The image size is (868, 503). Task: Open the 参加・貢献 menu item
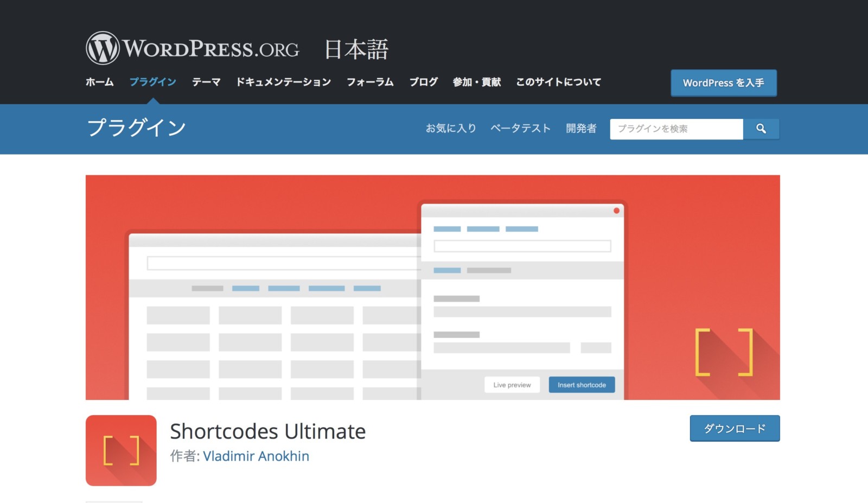point(477,82)
